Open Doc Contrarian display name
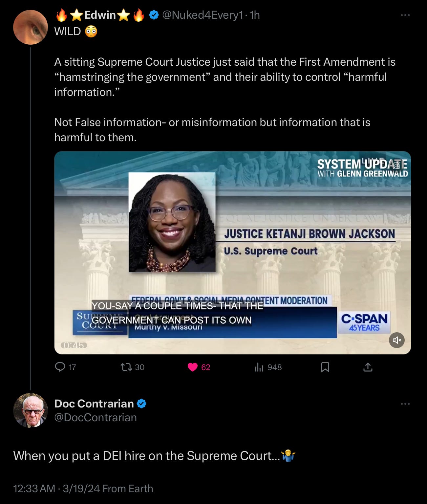Viewport: 427px width, 504px height. coord(94,404)
